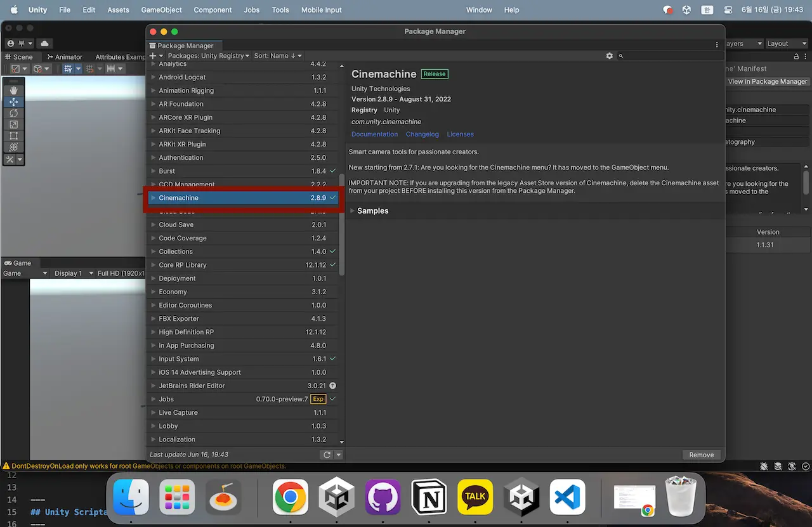Select the AR Foundation package row
This screenshot has height=527, width=812.
(242, 104)
